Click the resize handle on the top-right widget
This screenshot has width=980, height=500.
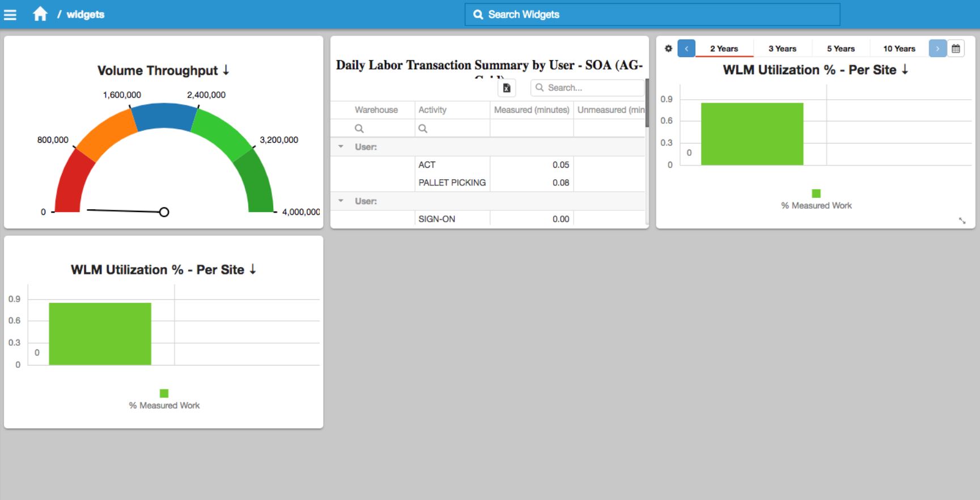click(x=962, y=221)
